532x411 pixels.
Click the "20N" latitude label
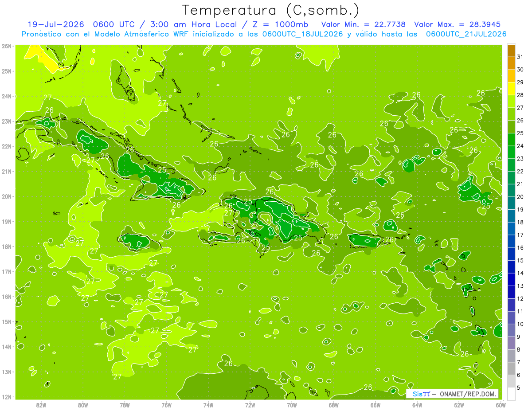point(6,196)
